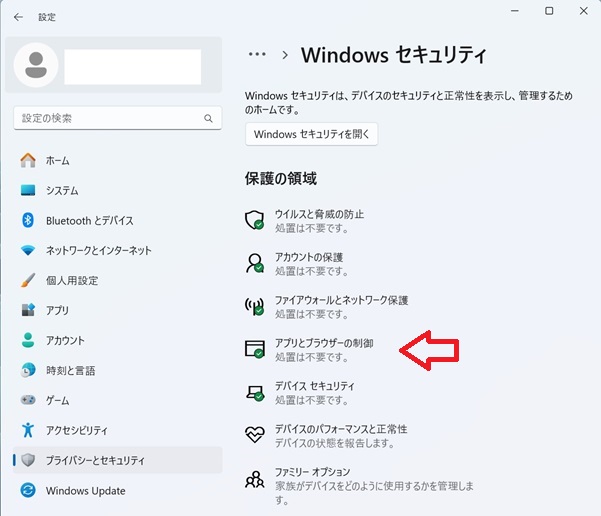
Task: Click the ゲーム controller icon
Action: click(x=28, y=400)
